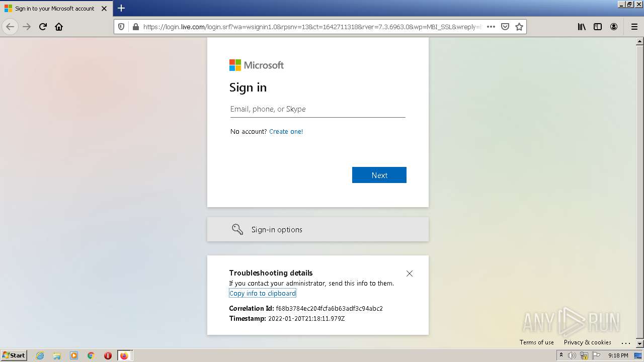Screen dimensions: 644x362
Task: Open media player taskbar icon
Action: 74,355
